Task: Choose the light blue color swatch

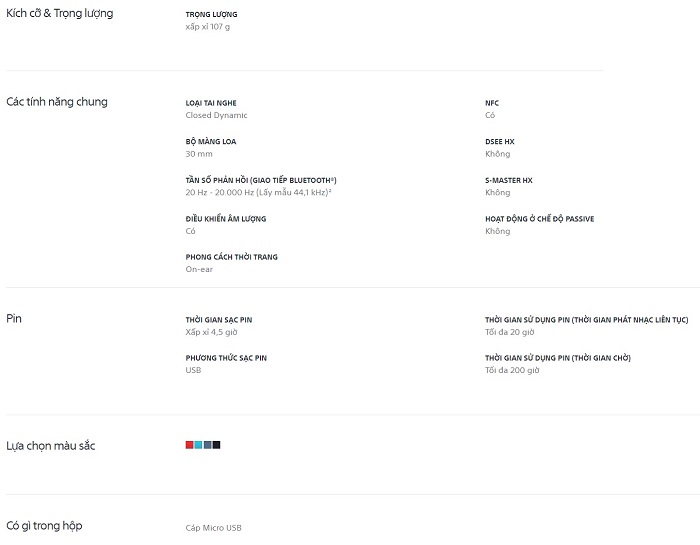Action: point(198,445)
